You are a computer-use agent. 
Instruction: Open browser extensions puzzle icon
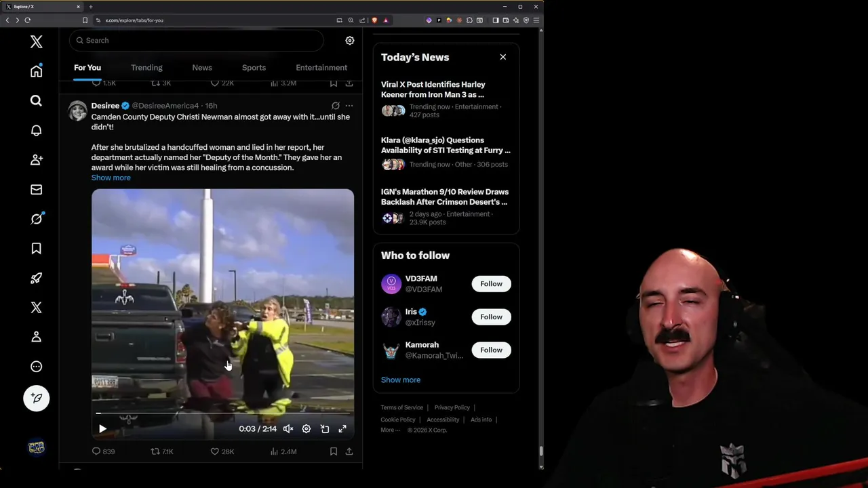[x=469, y=20]
